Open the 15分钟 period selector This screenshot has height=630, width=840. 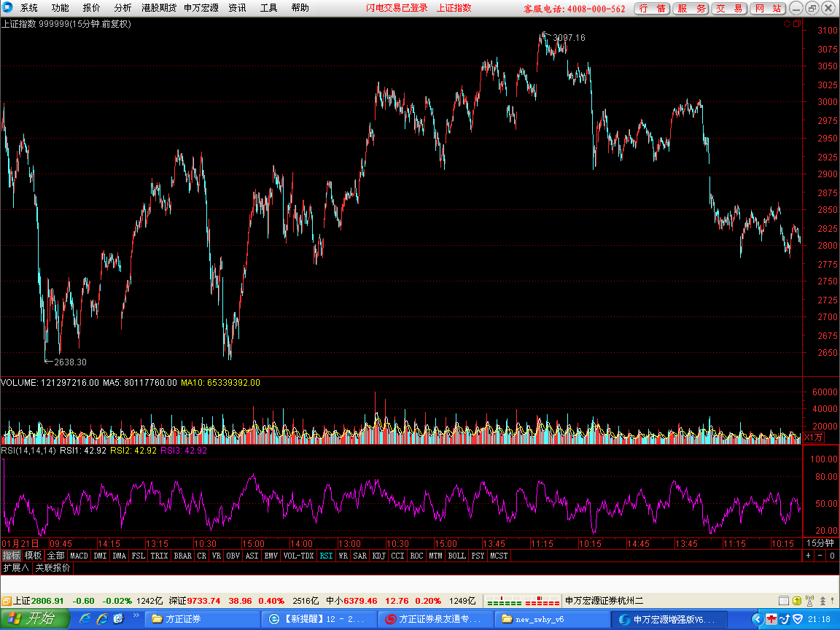point(820,543)
